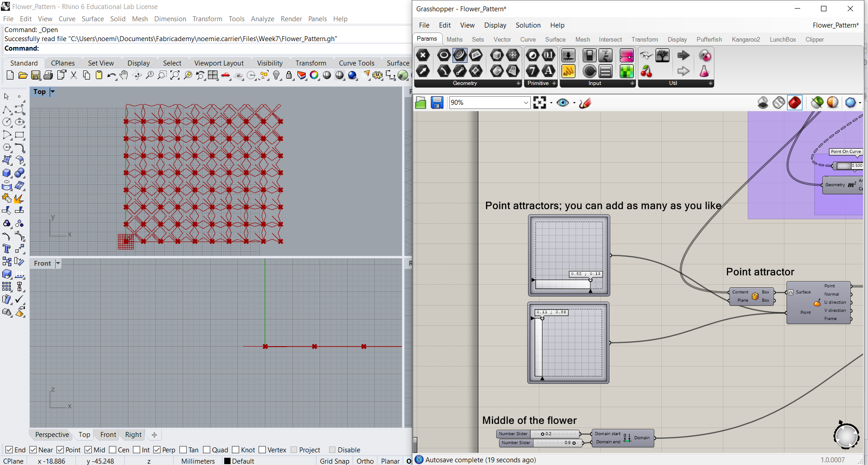Click the blue render sphere icon

coord(352,75)
